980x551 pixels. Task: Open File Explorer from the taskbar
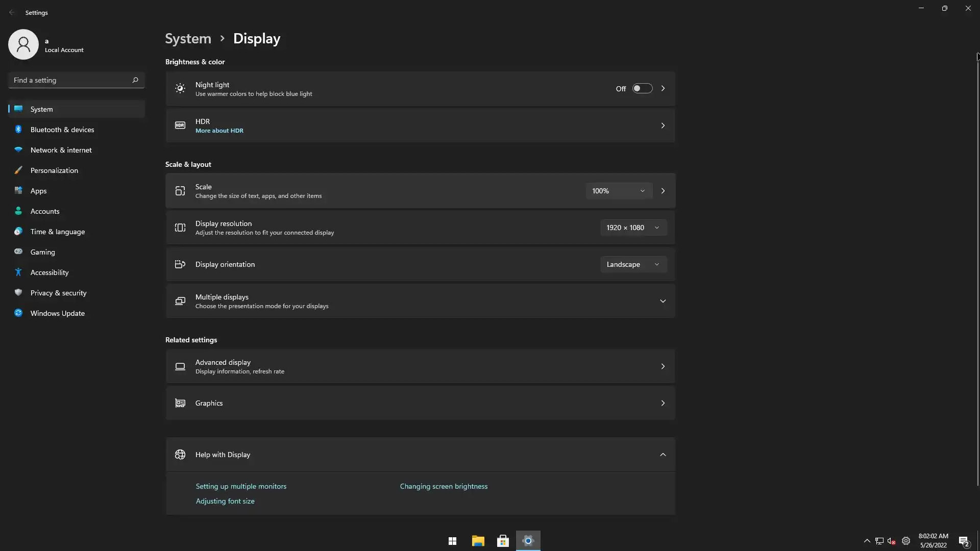(x=478, y=541)
